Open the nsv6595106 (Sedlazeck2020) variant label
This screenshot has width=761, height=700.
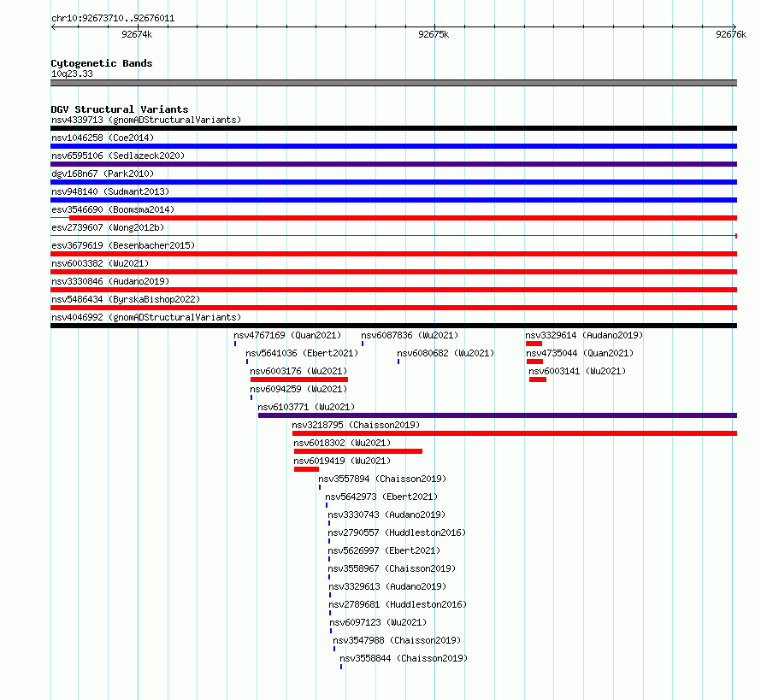coord(118,156)
